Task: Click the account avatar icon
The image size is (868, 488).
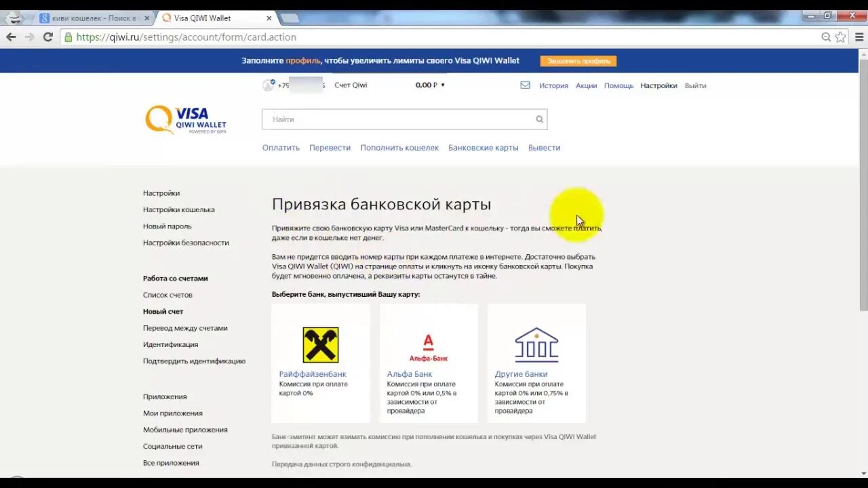Action: (269, 85)
